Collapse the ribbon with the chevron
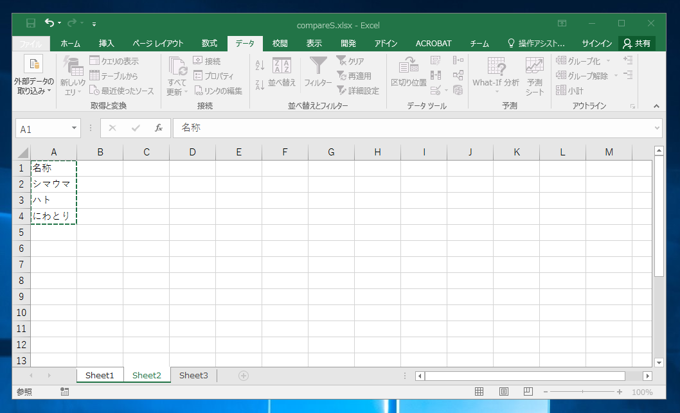680x413 pixels. pyautogui.click(x=656, y=106)
